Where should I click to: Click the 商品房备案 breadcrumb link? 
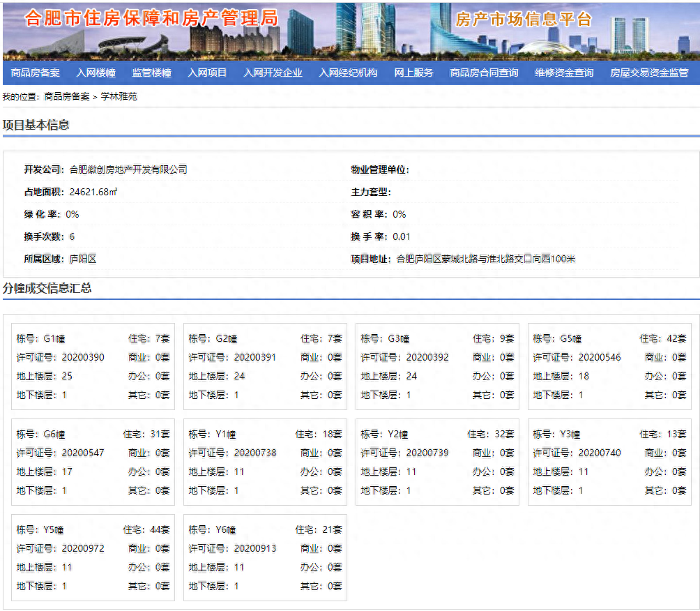click(67, 97)
